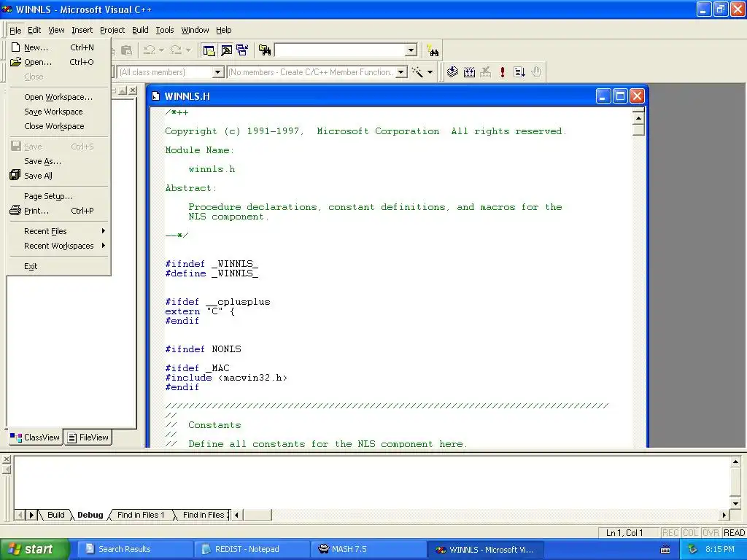This screenshot has width=747, height=560.
Task: Select the Build output tab
Action: pyautogui.click(x=55, y=515)
